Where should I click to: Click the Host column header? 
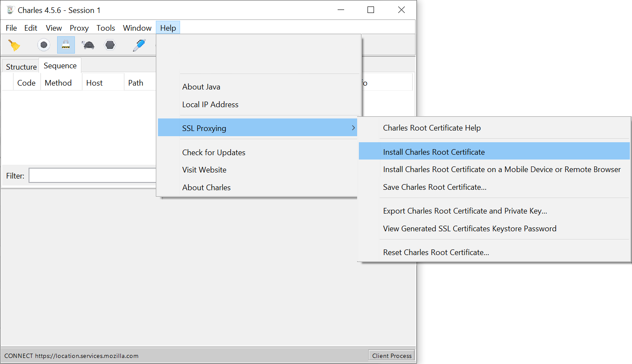[94, 83]
